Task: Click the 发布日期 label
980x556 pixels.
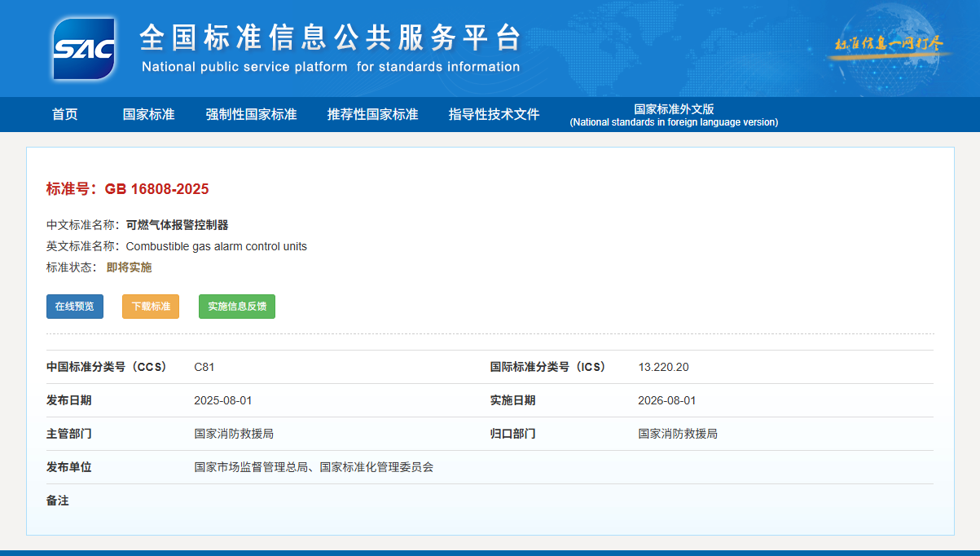Action: pos(69,400)
